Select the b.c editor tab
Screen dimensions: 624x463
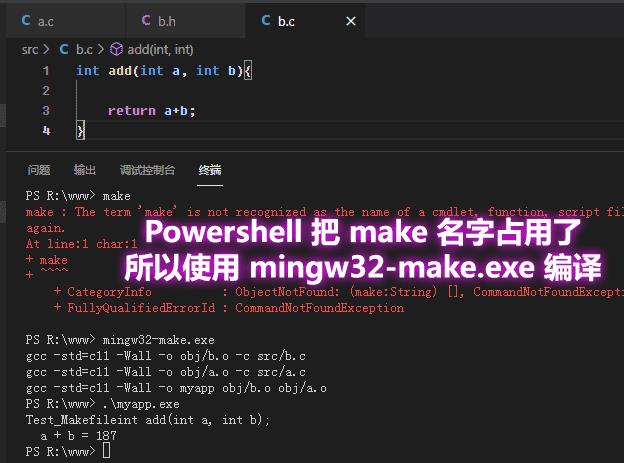click(305, 21)
